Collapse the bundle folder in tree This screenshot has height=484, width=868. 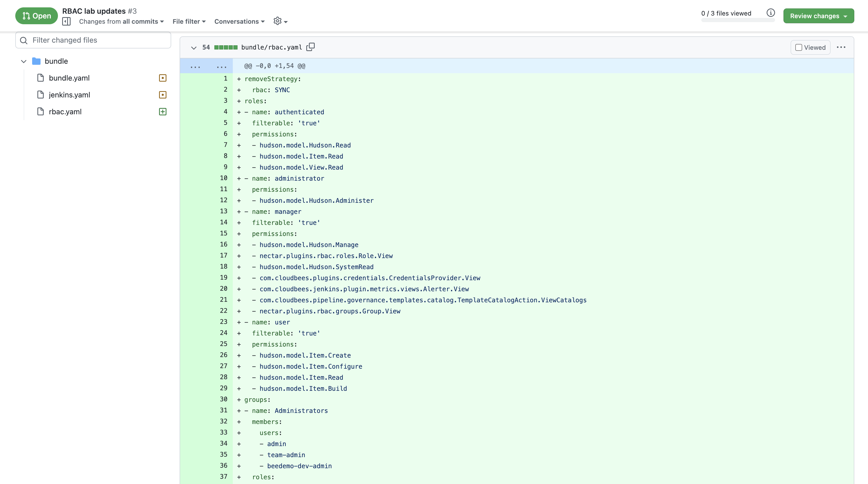(x=24, y=61)
